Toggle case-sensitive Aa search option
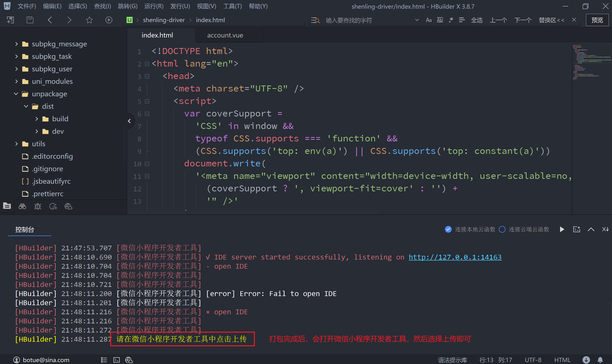Viewport: 612px width, 364px height. point(429,20)
